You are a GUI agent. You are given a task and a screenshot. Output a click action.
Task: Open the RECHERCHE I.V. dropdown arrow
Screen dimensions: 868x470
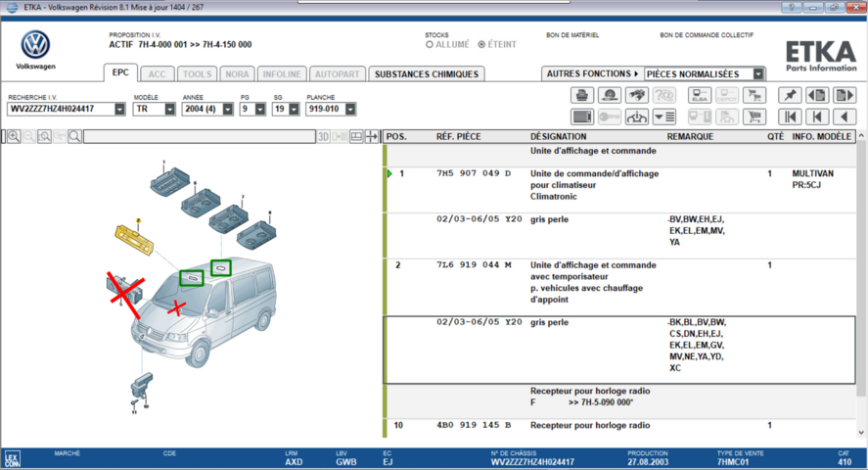coord(119,109)
